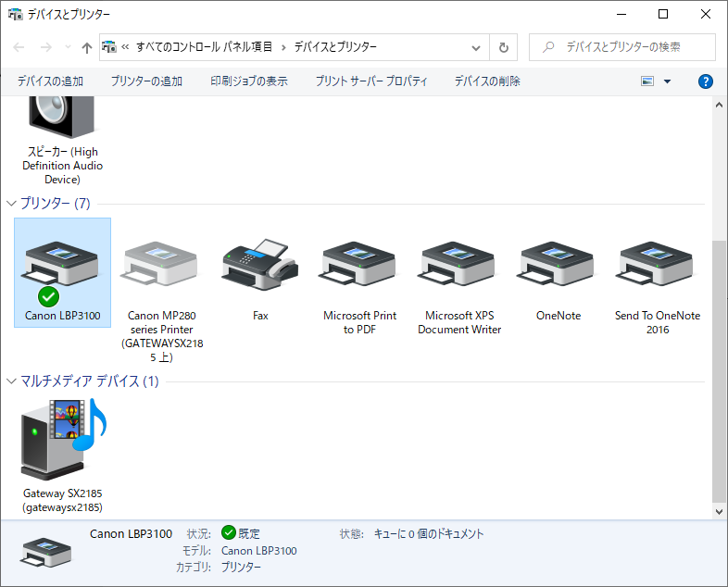Select the Canon MP280 series Printer icon

click(x=160, y=264)
